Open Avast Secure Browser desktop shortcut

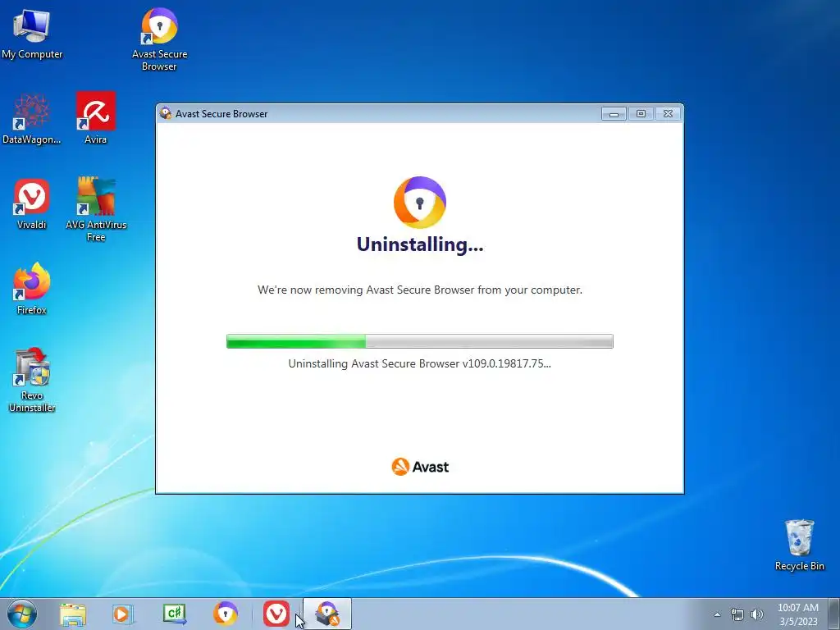[160, 39]
